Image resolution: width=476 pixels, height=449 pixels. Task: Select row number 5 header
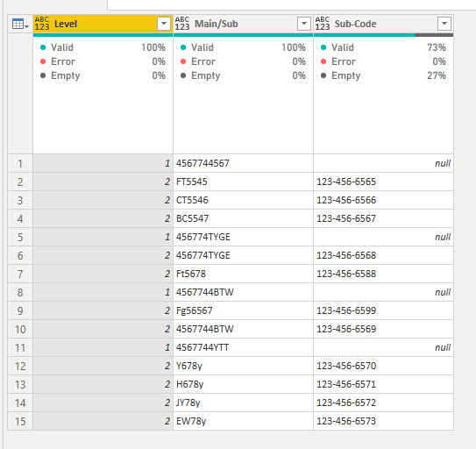click(x=20, y=237)
